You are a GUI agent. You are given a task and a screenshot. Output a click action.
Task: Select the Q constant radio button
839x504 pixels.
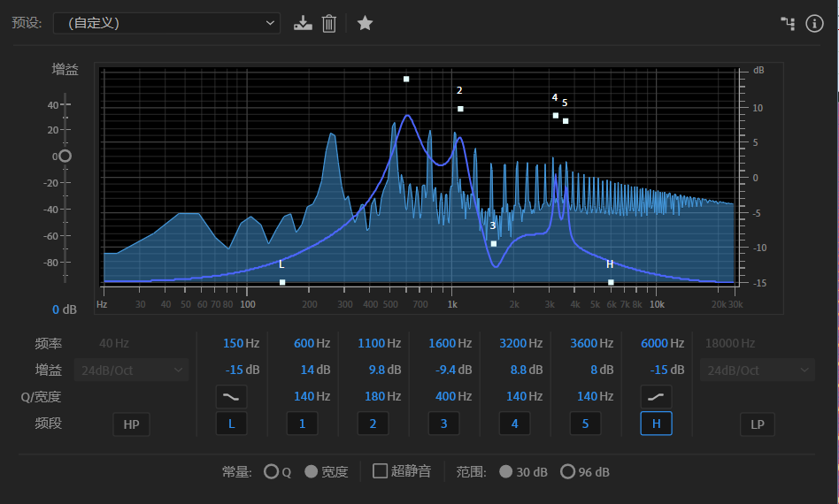pyautogui.click(x=272, y=471)
